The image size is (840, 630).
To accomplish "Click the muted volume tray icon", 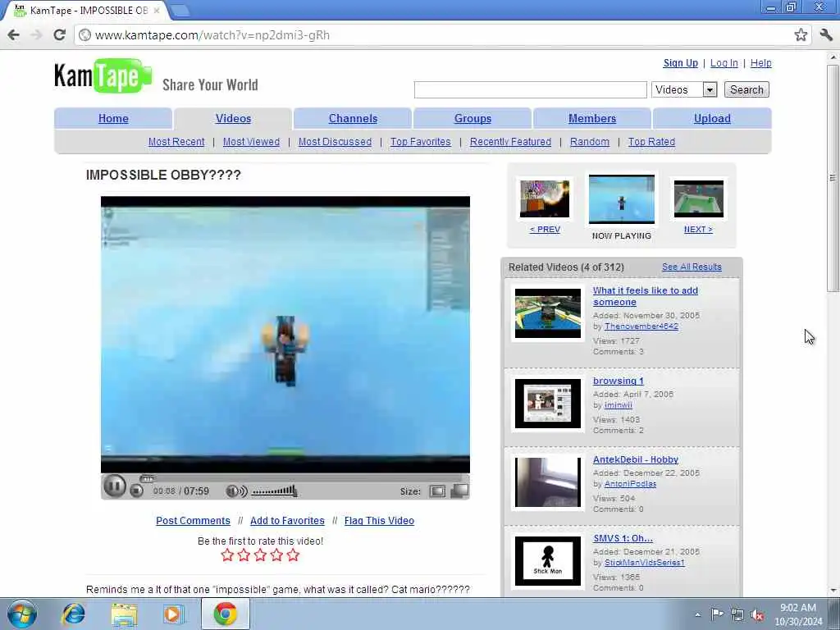I will tap(757, 615).
